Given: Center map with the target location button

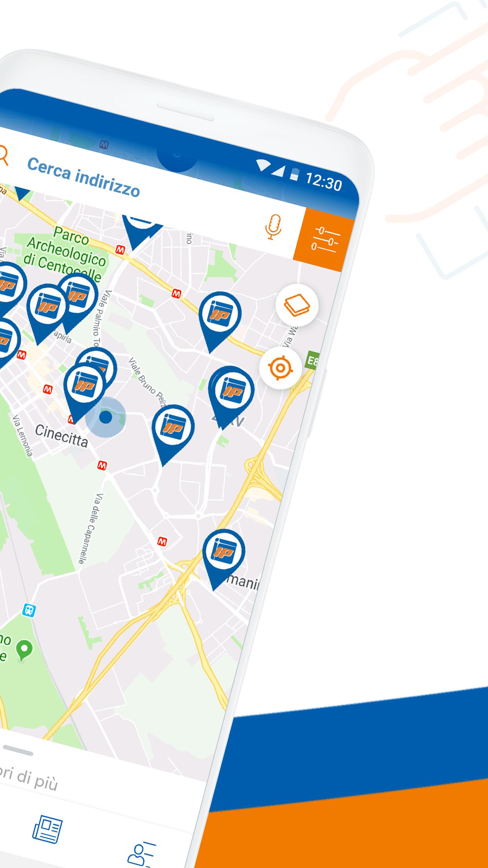Looking at the screenshot, I should coord(280,368).
